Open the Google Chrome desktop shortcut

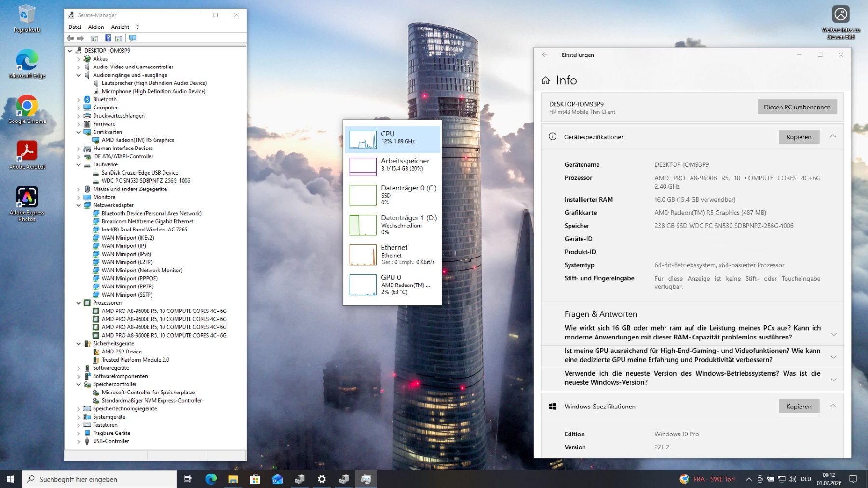coord(27,109)
